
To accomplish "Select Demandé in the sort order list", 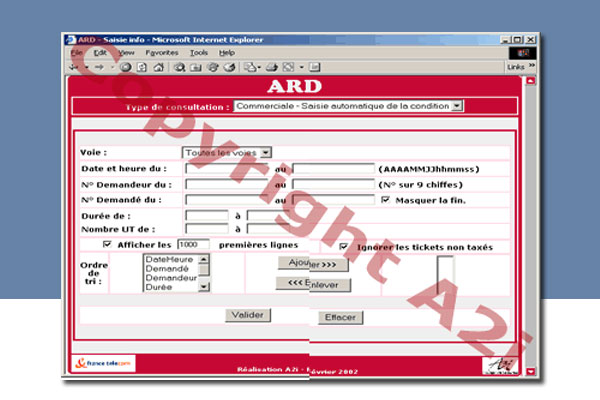I will [x=167, y=268].
